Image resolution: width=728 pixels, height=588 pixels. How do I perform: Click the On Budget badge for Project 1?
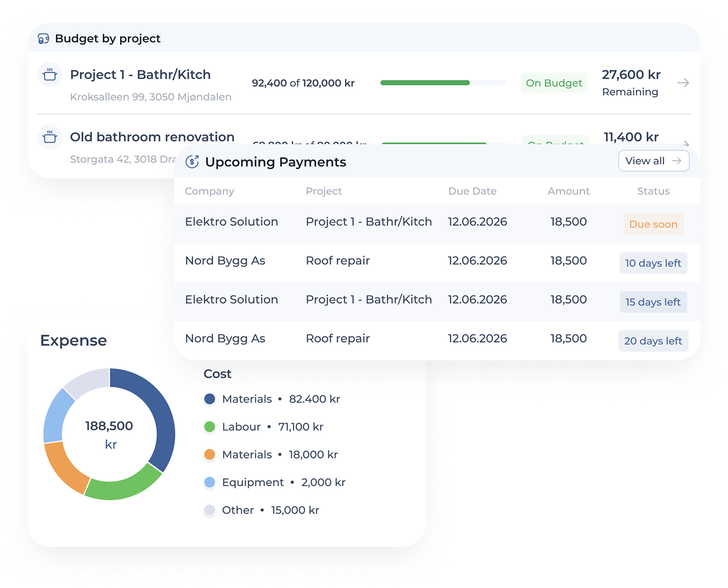[x=554, y=83]
